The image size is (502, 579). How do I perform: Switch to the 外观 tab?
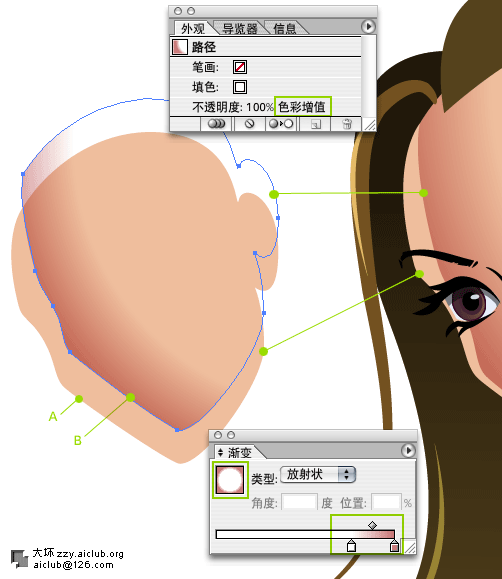[x=193, y=28]
